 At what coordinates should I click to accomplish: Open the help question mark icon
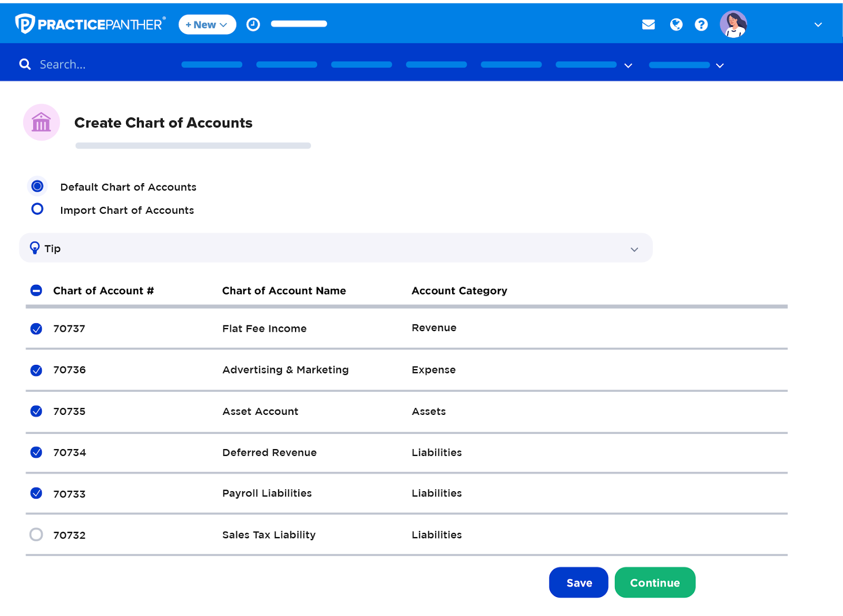tap(701, 25)
